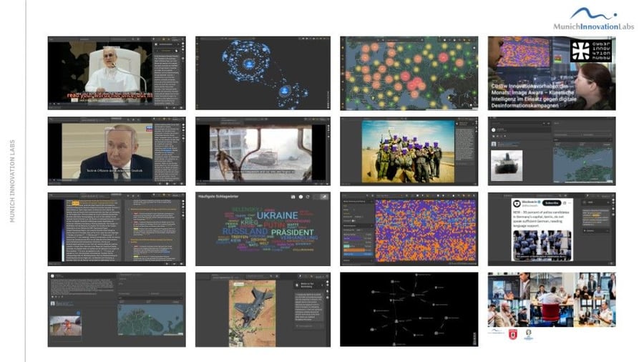Click the Cyber Innovation Hub cross logo
Image resolution: width=644 pixels, height=362 pixels.
590,51
